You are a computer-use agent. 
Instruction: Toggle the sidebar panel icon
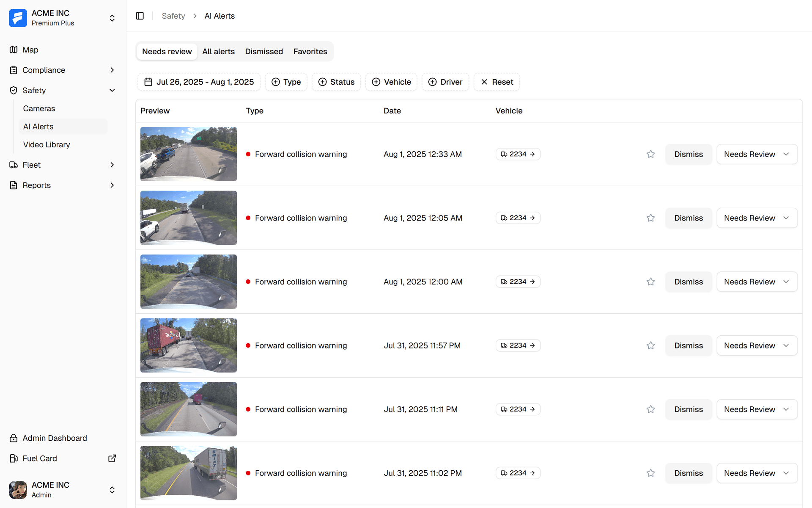(140, 16)
